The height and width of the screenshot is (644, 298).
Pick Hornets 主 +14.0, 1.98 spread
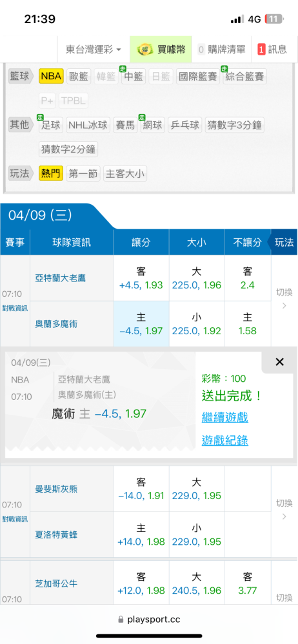[x=141, y=535]
